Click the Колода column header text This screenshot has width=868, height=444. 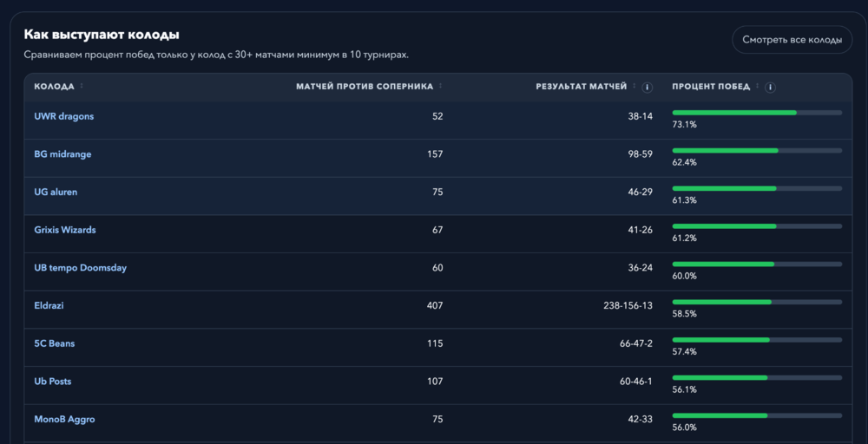pyautogui.click(x=54, y=87)
